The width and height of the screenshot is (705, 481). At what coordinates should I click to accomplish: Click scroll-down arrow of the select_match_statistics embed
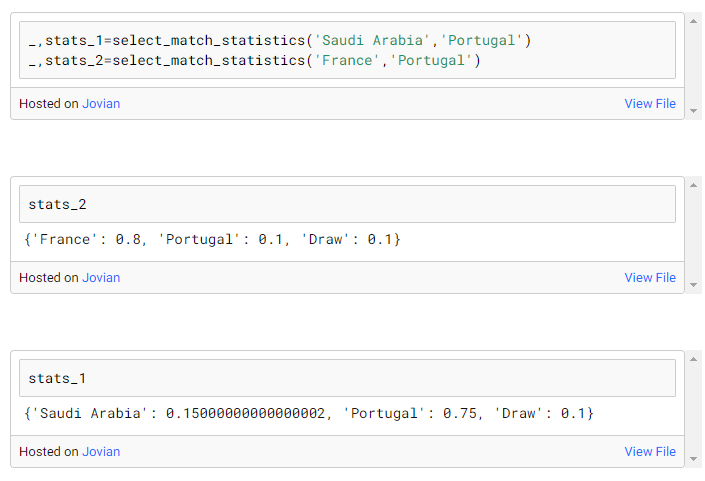tap(693, 111)
